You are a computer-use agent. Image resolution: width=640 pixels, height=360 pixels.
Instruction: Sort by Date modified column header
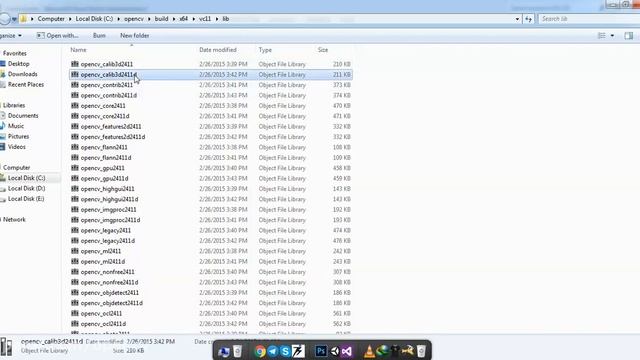(x=218, y=50)
